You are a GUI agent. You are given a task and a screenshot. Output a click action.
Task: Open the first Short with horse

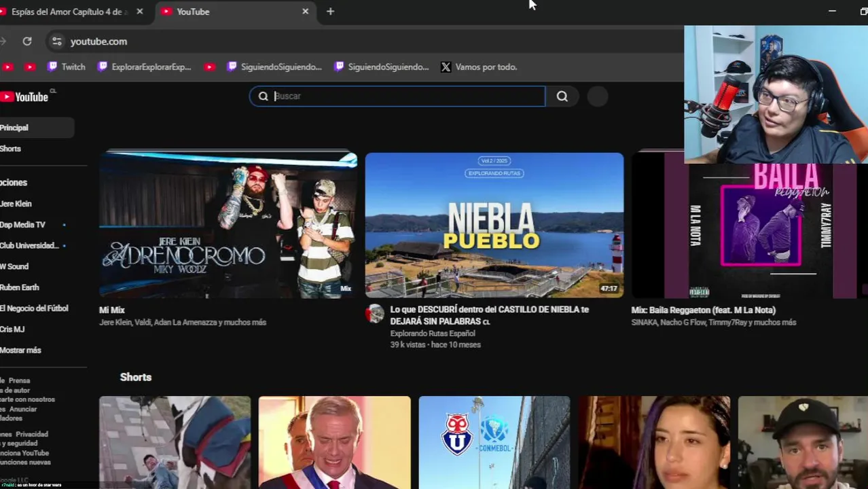(x=175, y=443)
